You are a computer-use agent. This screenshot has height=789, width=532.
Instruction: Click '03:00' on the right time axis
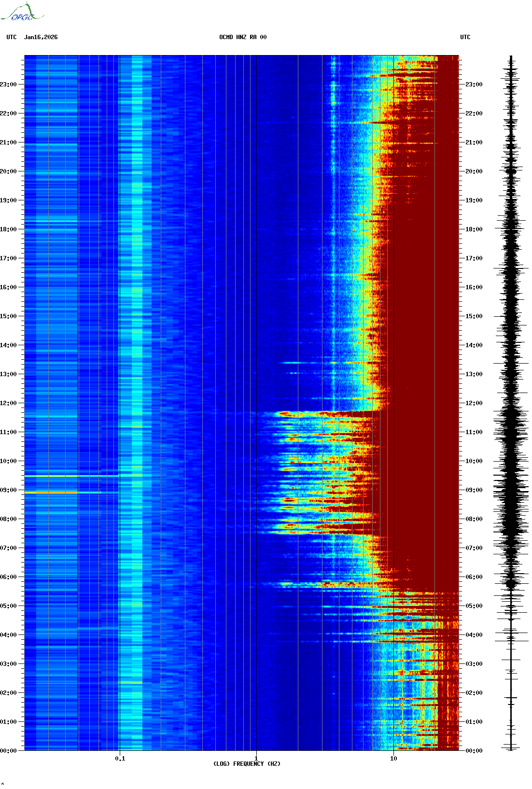click(474, 664)
